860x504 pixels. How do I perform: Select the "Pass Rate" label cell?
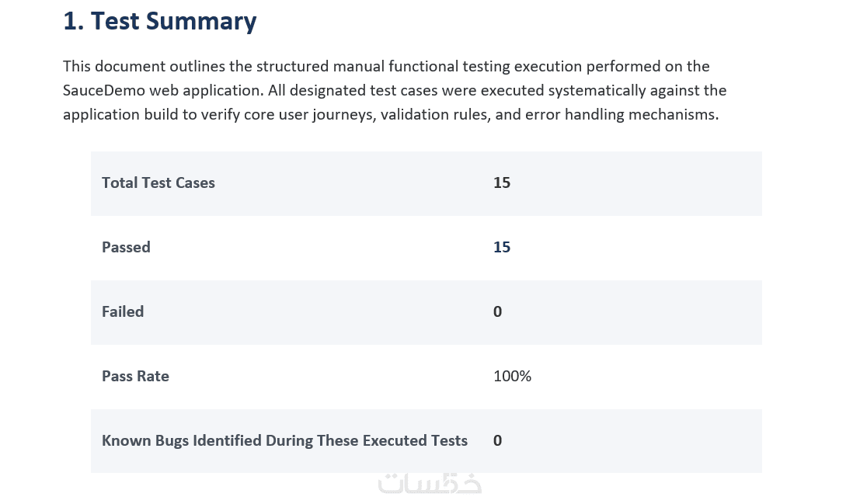coord(135,376)
